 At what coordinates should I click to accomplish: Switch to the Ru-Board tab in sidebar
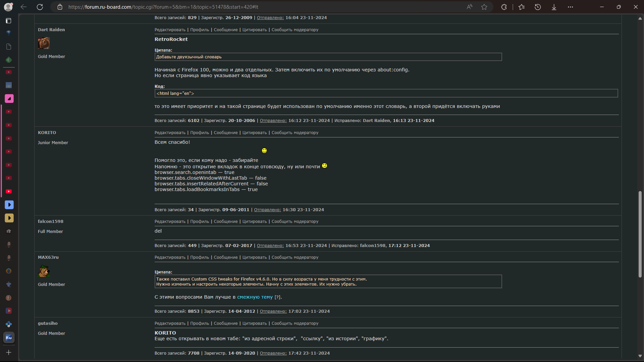point(9,338)
